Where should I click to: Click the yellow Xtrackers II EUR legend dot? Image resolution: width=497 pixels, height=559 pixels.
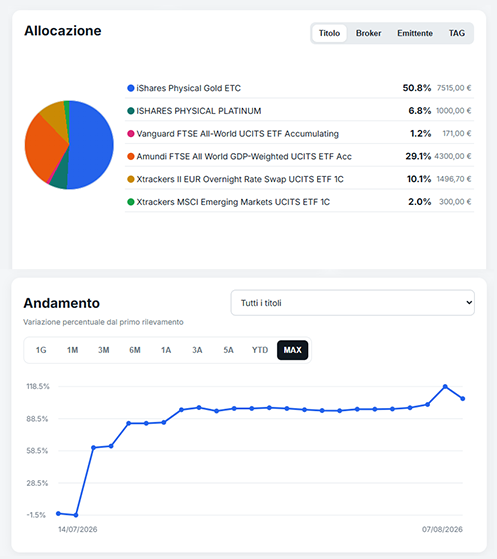[x=131, y=179]
